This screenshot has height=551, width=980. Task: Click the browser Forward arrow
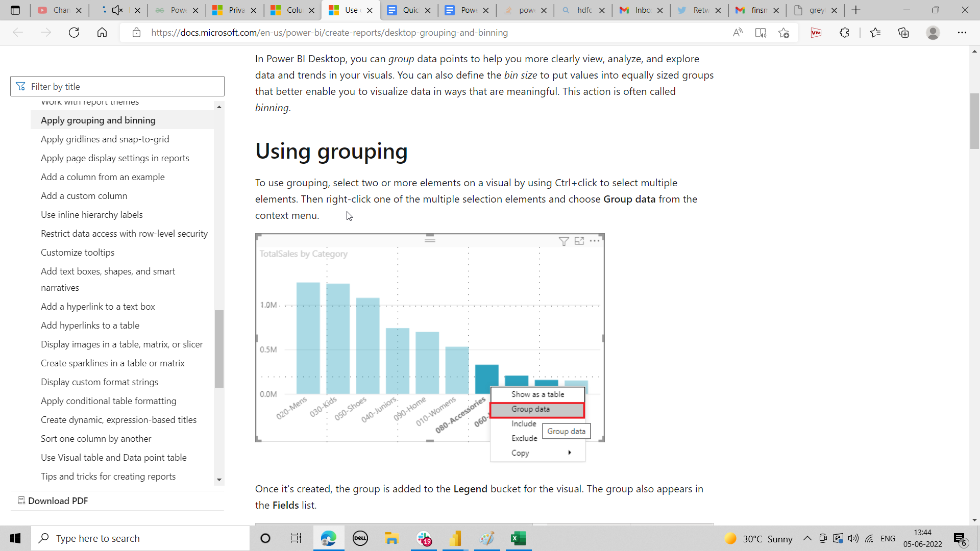click(x=46, y=33)
